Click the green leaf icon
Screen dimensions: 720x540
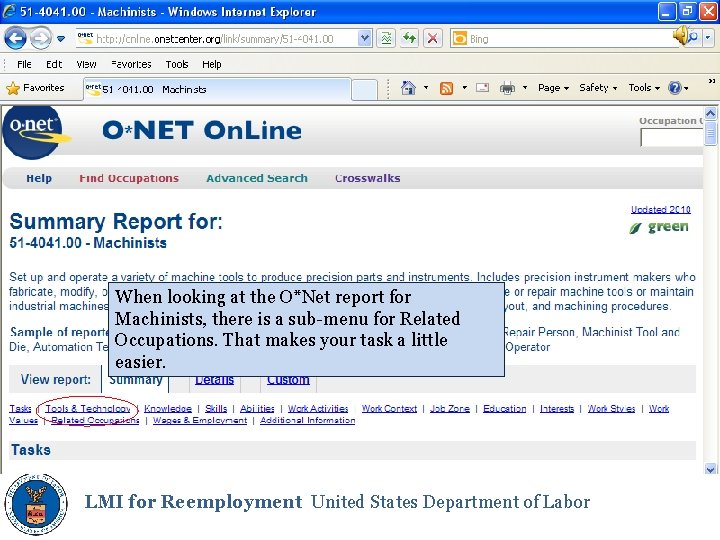pos(635,227)
